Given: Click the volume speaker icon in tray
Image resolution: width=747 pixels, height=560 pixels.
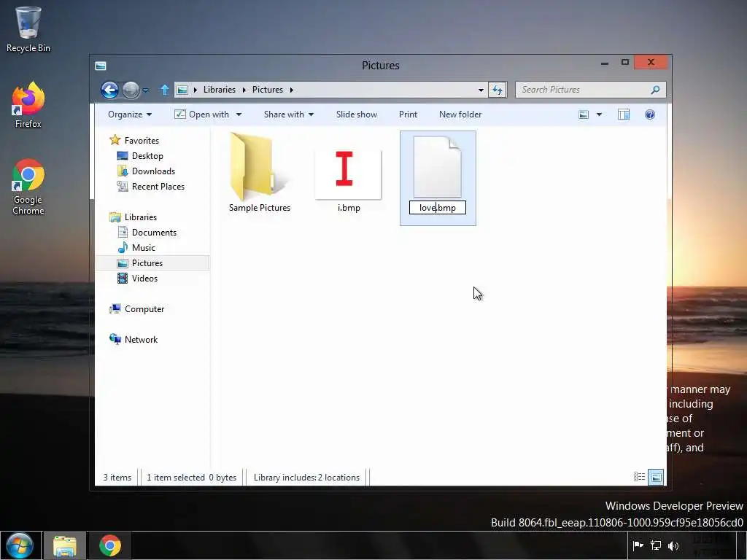Looking at the screenshot, I should pyautogui.click(x=673, y=545).
